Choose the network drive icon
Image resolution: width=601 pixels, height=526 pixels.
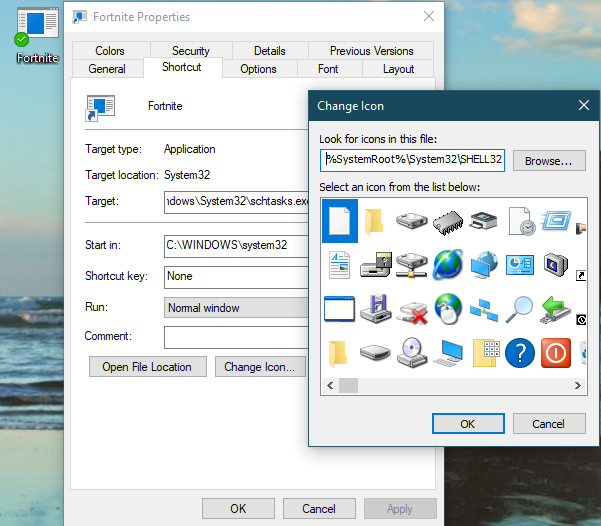[411, 265]
